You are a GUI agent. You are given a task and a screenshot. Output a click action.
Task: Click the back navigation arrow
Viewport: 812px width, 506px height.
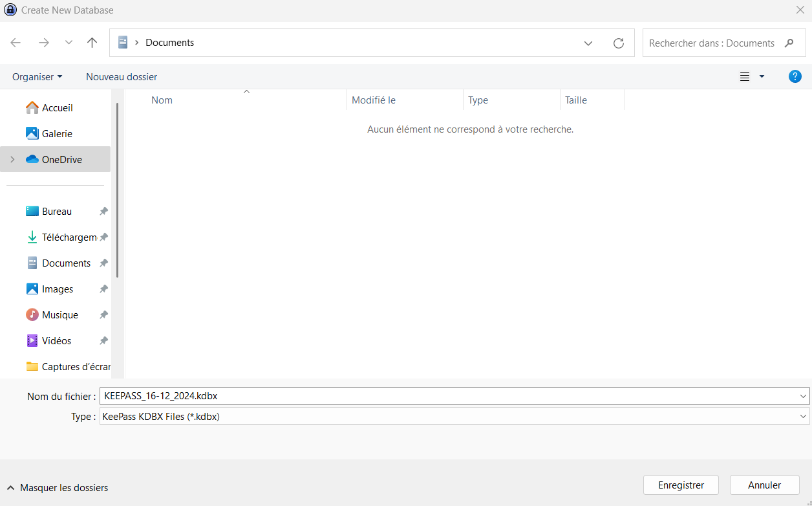(16, 43)
